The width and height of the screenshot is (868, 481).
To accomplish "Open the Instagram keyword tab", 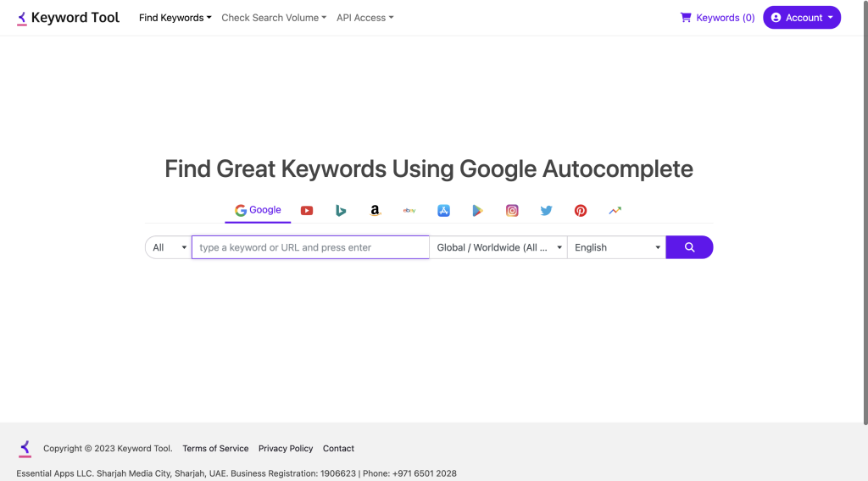I will coord(512,211).
